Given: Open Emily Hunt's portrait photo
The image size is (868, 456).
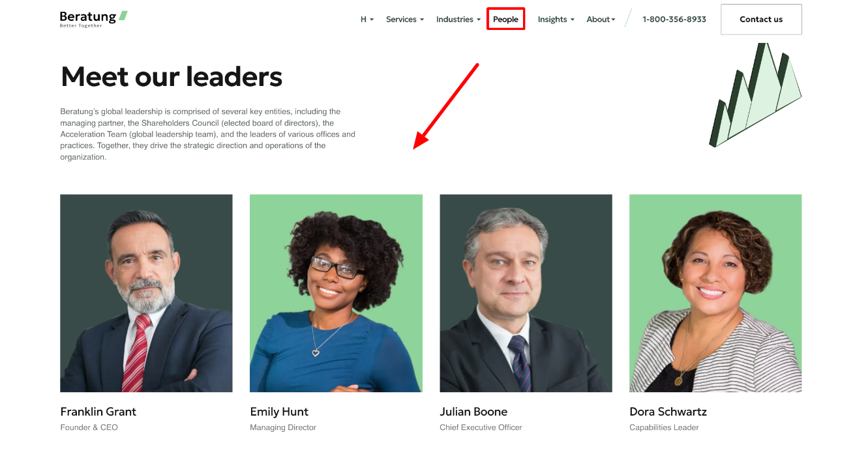Looking at the screenshot, I should (336, 293).
